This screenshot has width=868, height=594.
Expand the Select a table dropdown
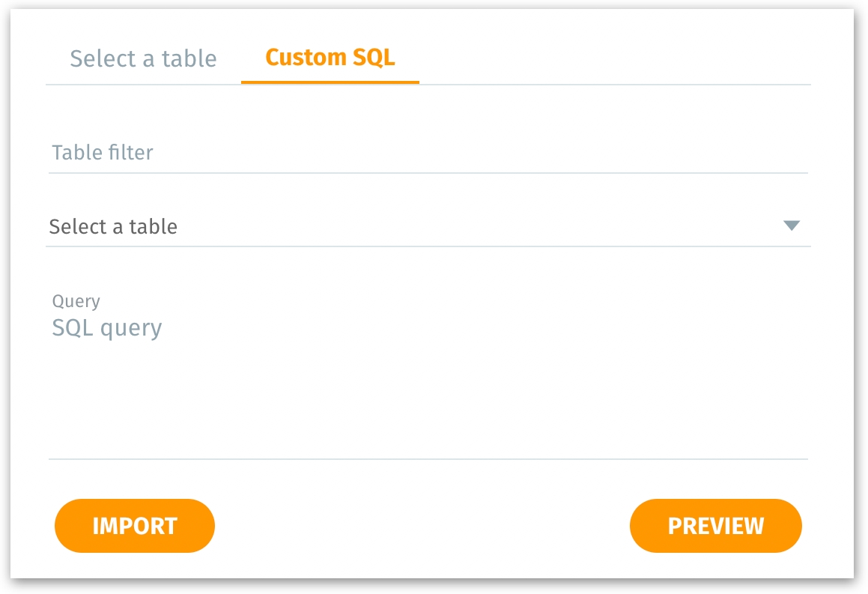tap(427, 226)
